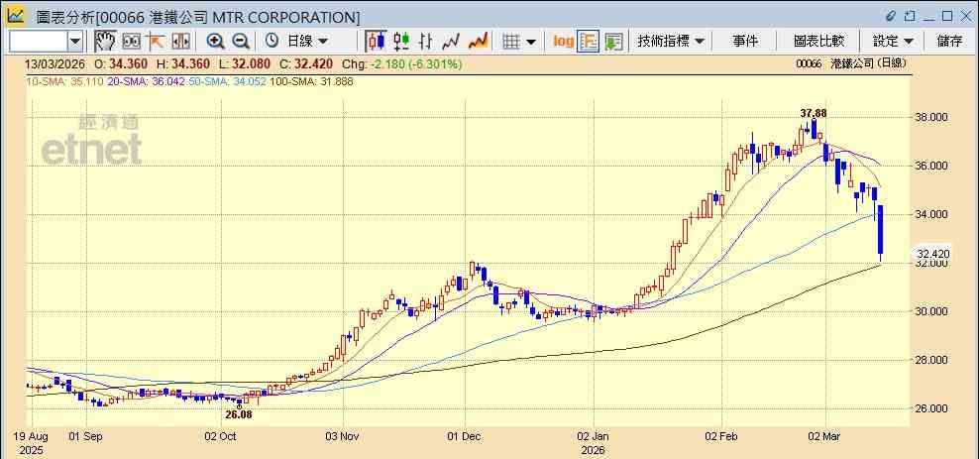The height and width of the screenshot is (459, 980).
Task: Toggle log scale for price axis
Action: pyautogui.click(x=563, y=42)
